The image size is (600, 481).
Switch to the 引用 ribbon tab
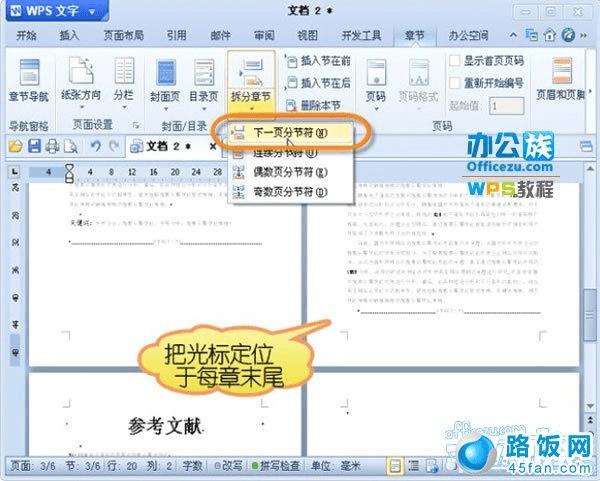click(176, 36)
